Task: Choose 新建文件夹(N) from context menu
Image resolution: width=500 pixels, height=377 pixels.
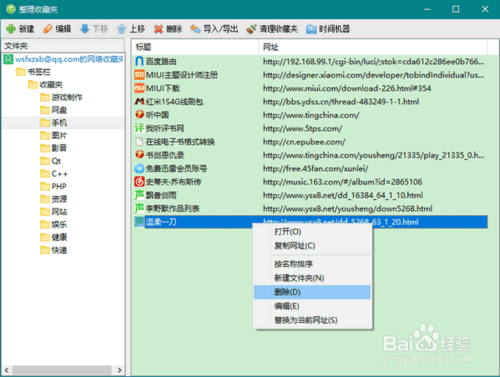Action: pyautogui.click(x=312, y=278)
